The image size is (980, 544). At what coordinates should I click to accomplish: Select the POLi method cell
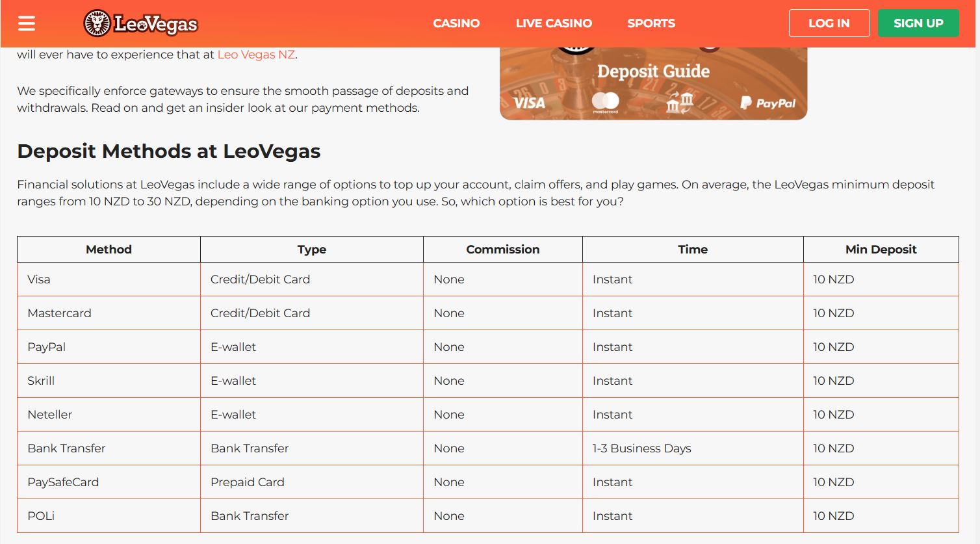click(109, 516)
